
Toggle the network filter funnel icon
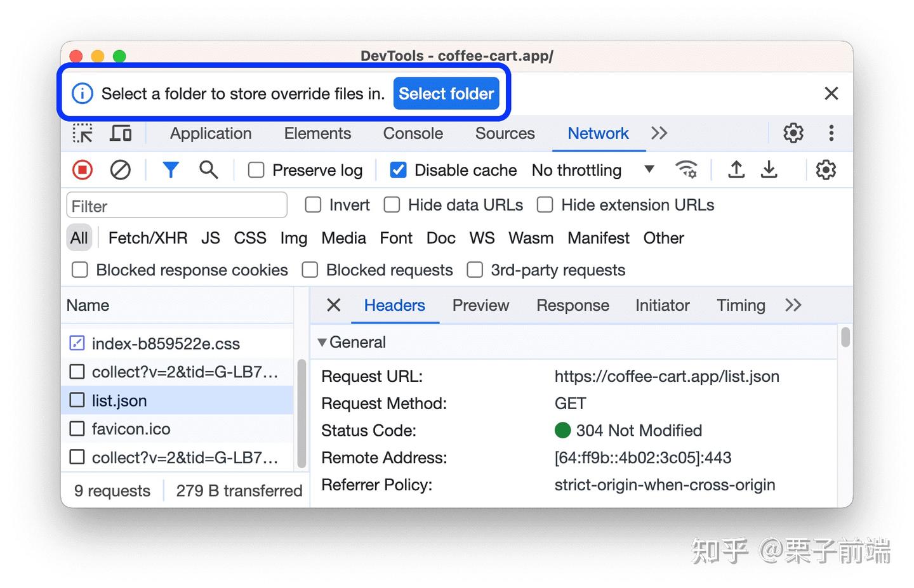(171, 170)
